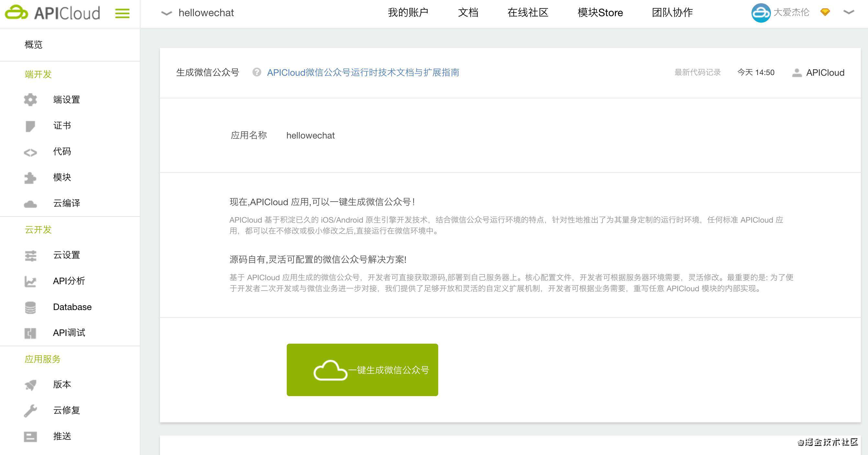Click the 今天 14:50 timestamp
This screenshot has height=455, width=868.
tap(756, 72)
